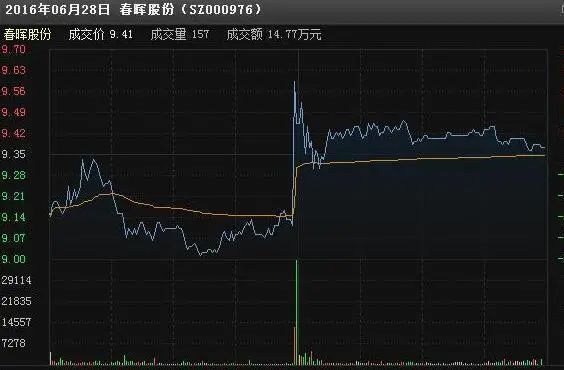Click the 2016年06月28日 date in title bar
This screenshot has width=564, height=370.
[58, 10]
